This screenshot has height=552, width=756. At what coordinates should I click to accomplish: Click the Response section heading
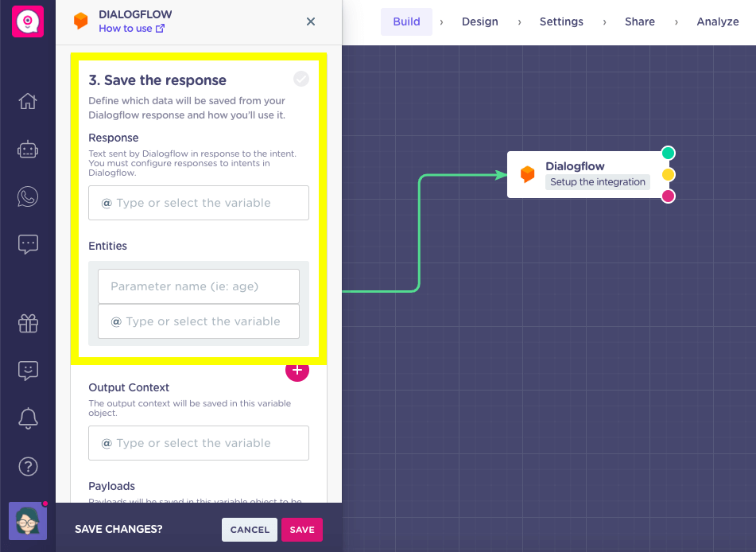pos(114,138)
